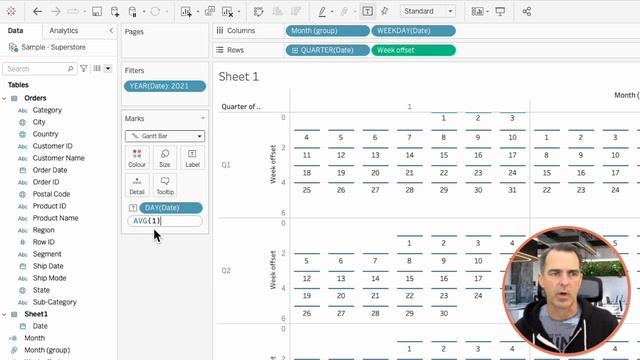The width and height of the screenshot is (640, 360).
Task: Click the DAY(Date) pill on Marks
Action: pyautogui.click(x=171, y=208)
